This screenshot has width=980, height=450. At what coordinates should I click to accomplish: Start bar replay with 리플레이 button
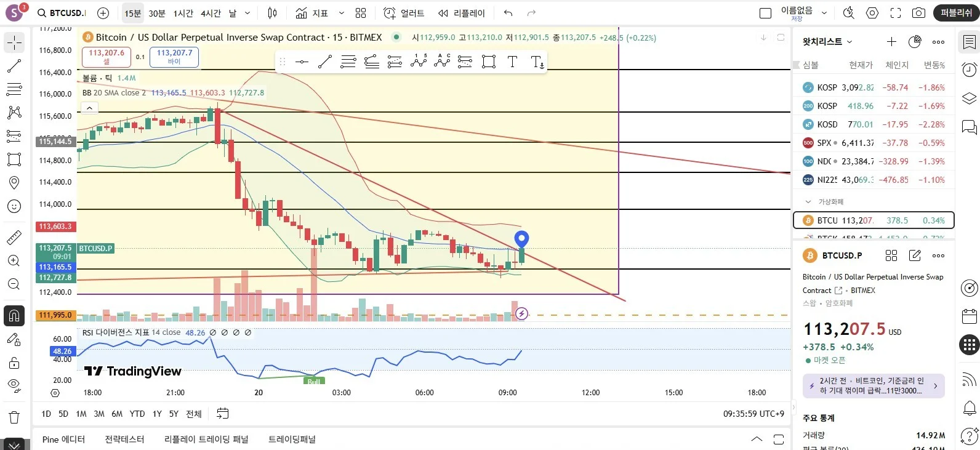pyautogui.click(x=462, y=13)
